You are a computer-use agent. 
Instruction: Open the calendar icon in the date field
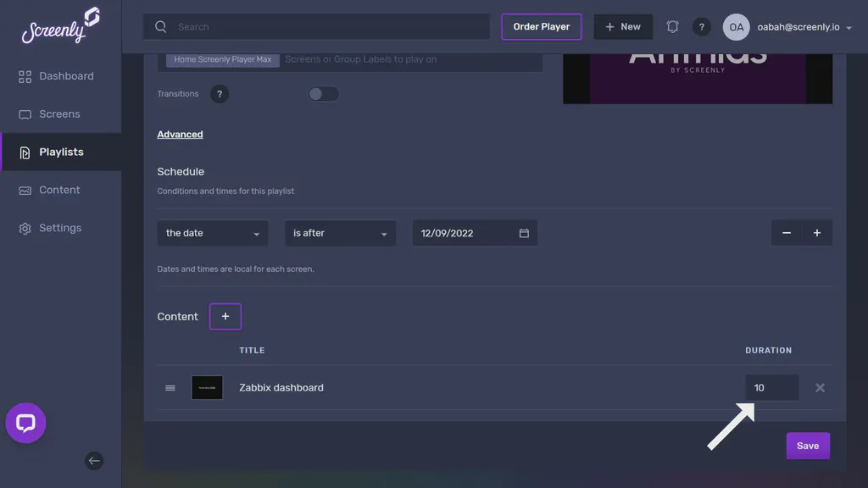[x=524, y=232]
